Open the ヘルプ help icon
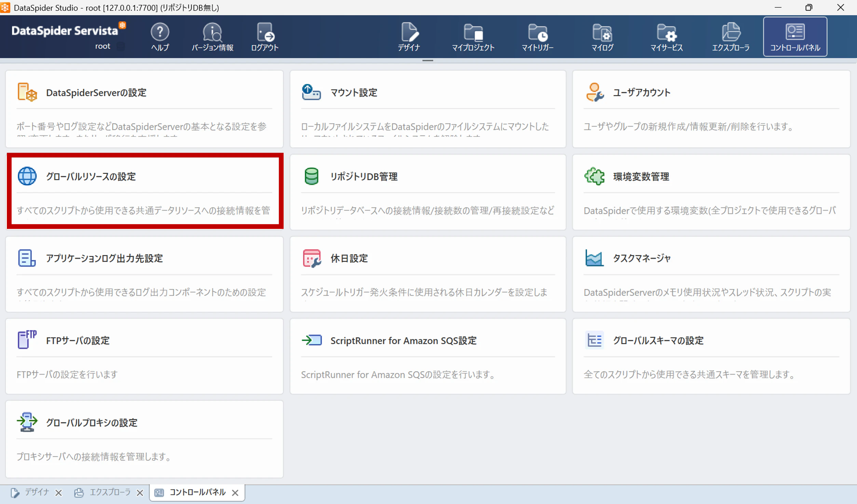 point(160,37)
